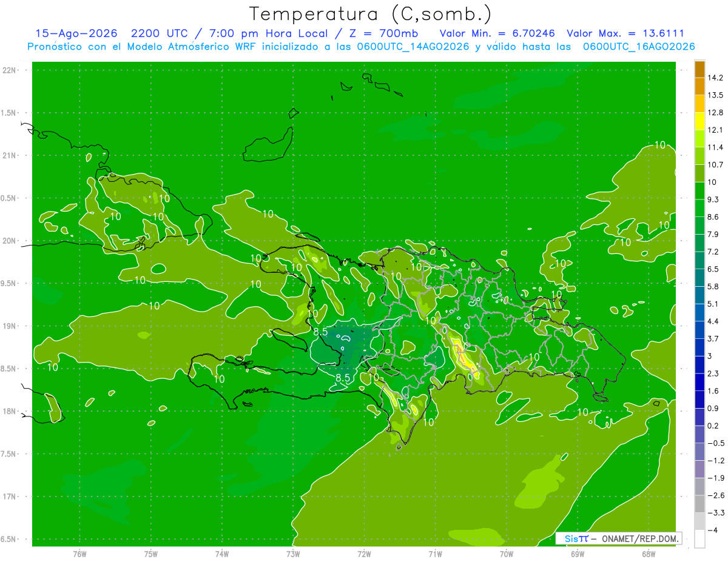Screen dimensions: 728x562
Task: Click the '69W' longitude axis label
Action: click(578, 554)
